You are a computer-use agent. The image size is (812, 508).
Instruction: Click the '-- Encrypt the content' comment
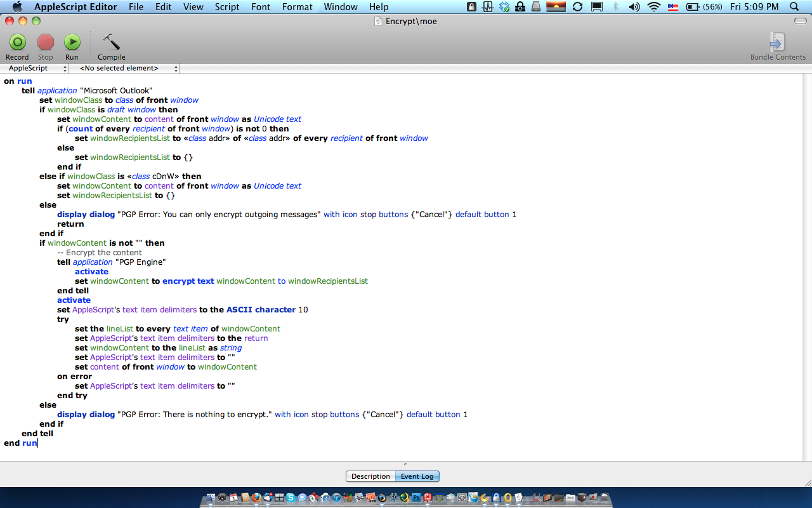point(100,253)
